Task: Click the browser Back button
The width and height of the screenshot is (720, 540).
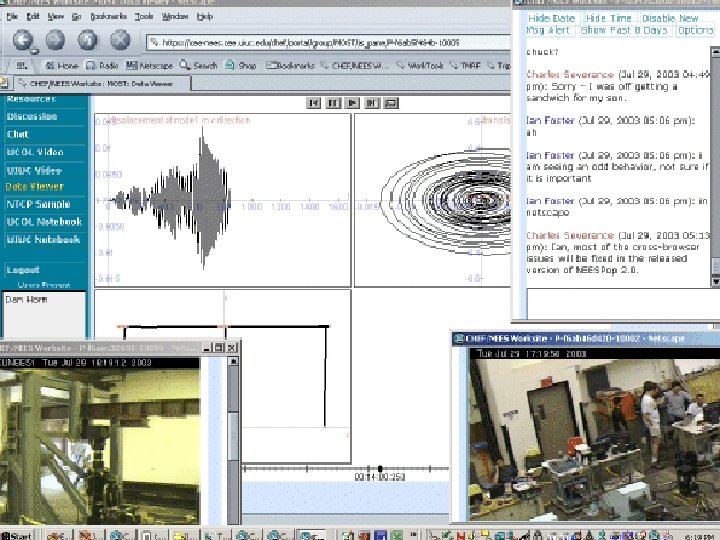Action: [24, 40]
